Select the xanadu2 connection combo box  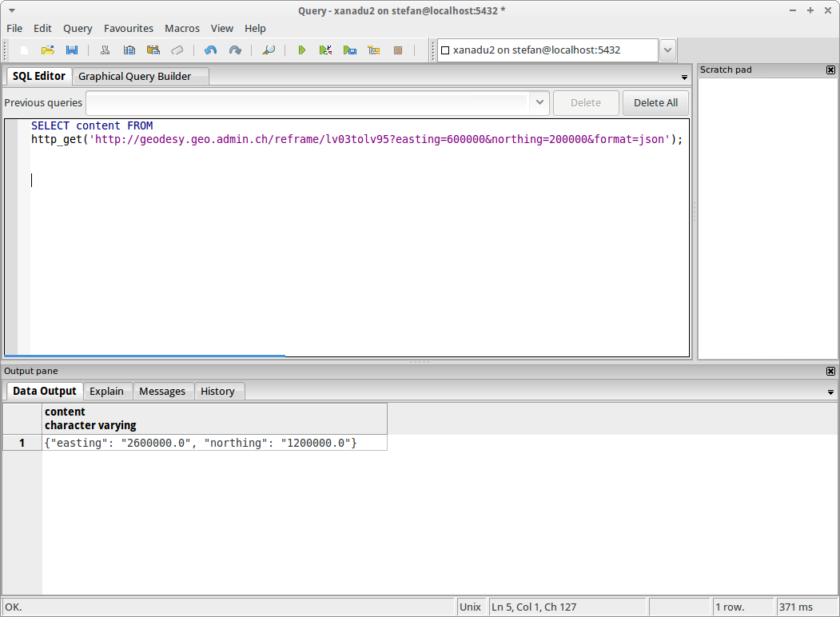coord(547,50)
